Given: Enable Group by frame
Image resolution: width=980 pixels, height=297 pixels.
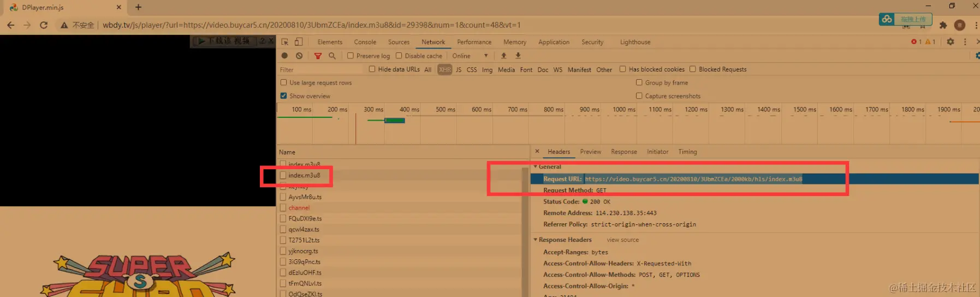Looking at the screenshot, I should [x=639, y=82].
